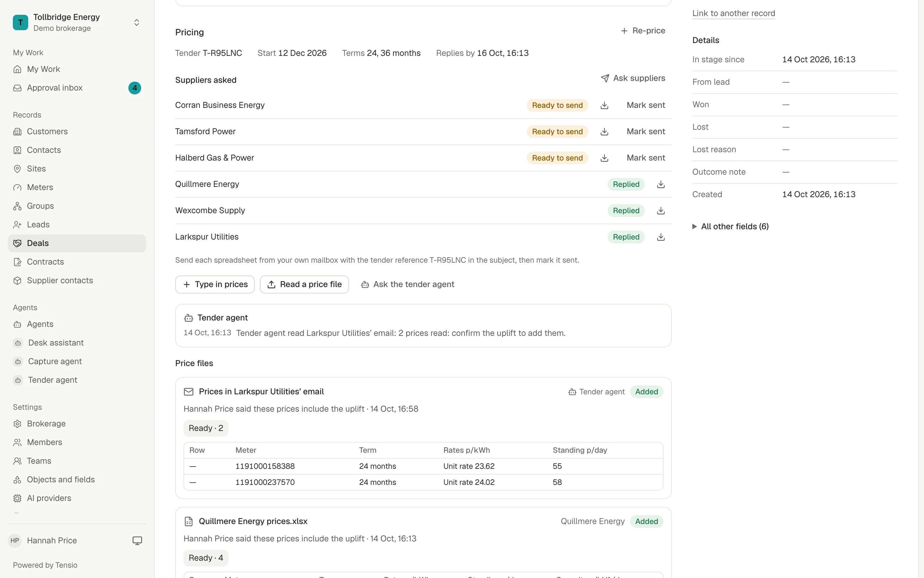The image size is (924, 578).
Task: Open Capture agent in sidebar
Action: (x=77, y=361)
